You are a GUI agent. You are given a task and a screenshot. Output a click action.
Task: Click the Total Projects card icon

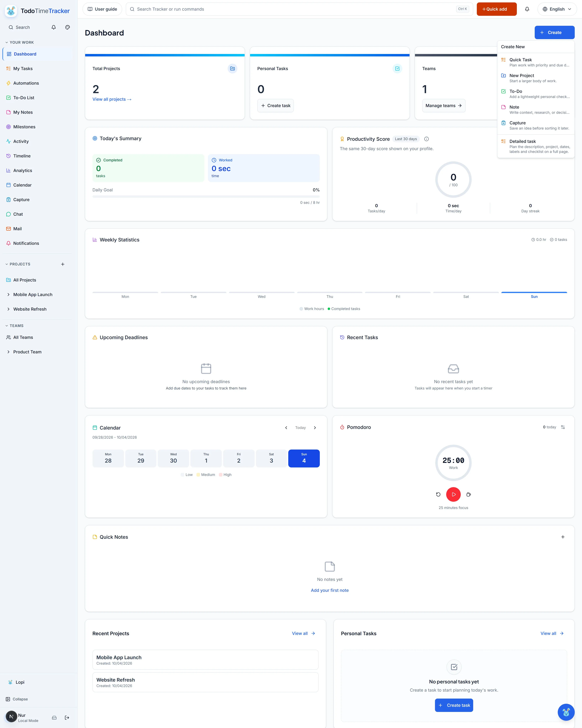pos(232,69)
